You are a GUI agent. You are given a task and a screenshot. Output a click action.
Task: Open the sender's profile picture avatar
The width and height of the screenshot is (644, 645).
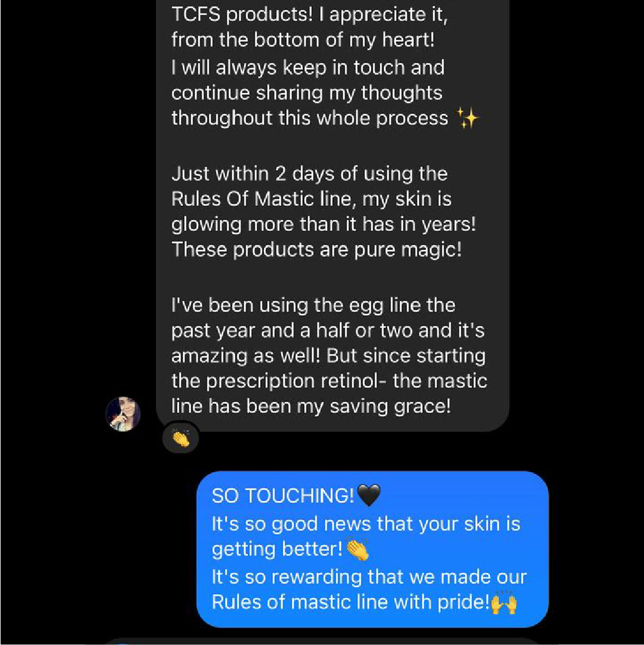pyautogui.click(x=123, y=413)
